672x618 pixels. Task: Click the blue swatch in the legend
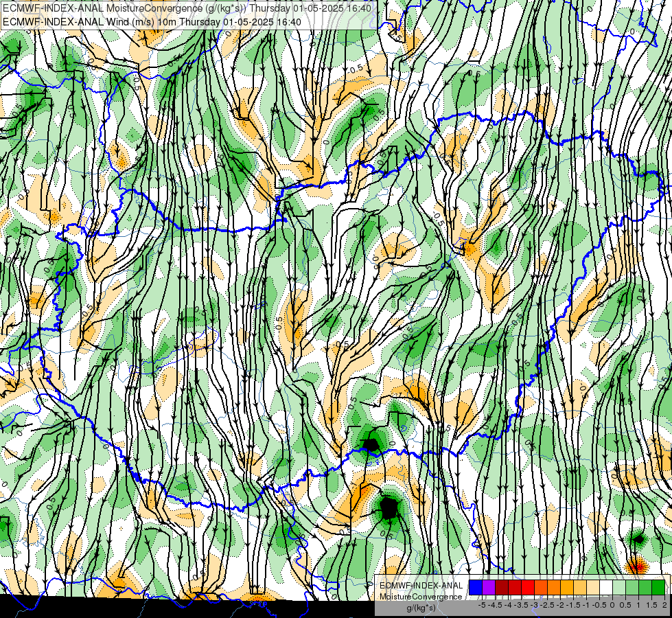476,588
